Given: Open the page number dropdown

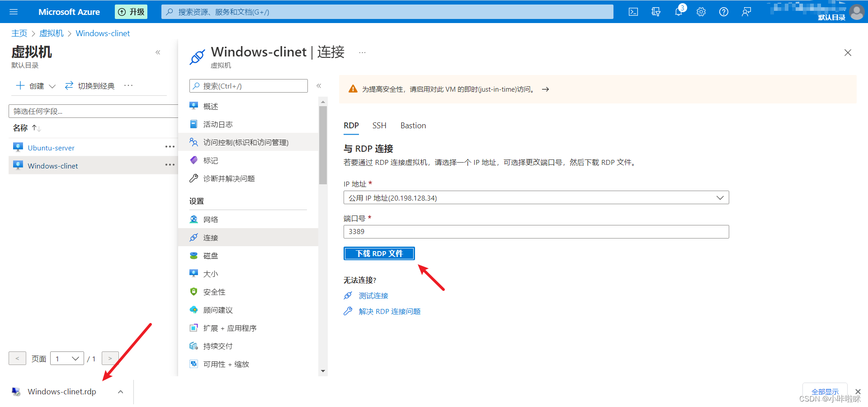Looking at the screenshot, I should tap(67, 358).
